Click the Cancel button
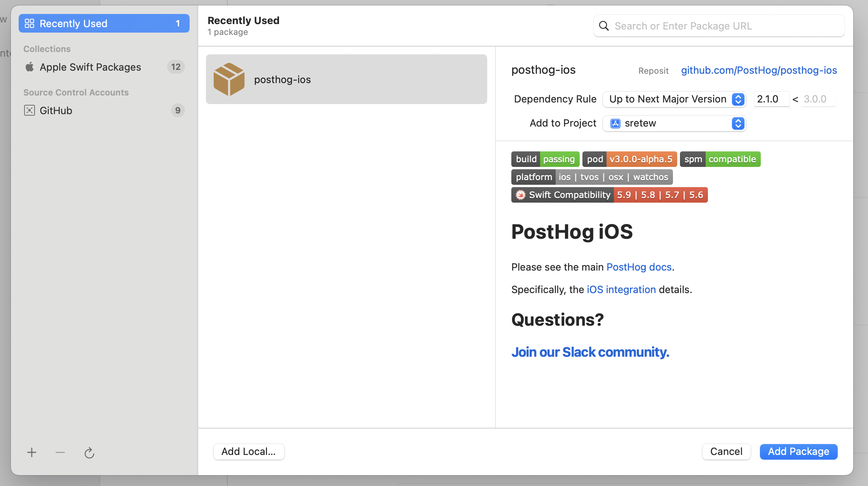This screenshot has height=486, width=868. point(727,451)
